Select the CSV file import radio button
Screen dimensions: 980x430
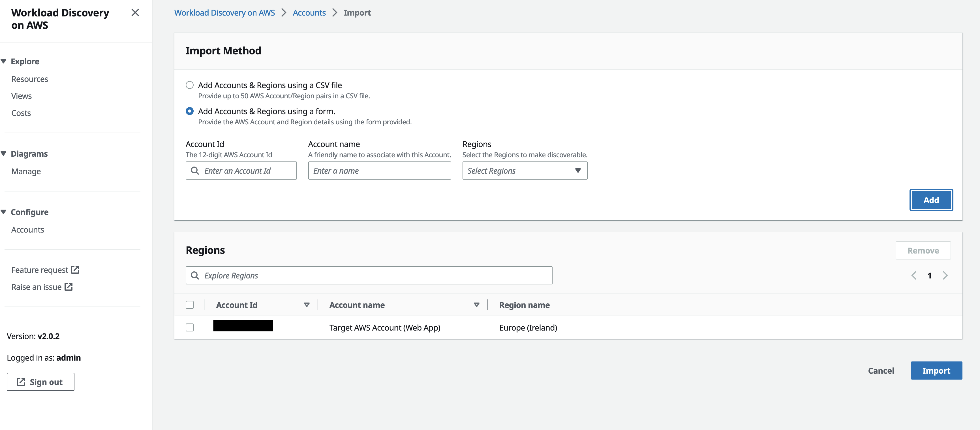click(189, 85)
